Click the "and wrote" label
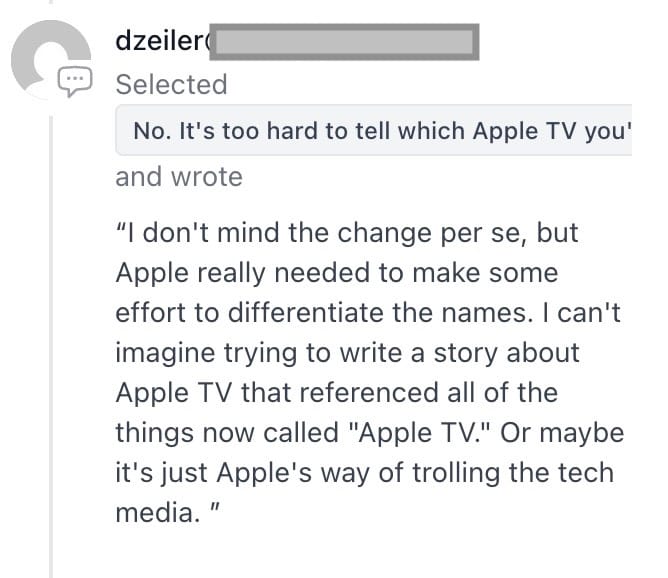 179,177
